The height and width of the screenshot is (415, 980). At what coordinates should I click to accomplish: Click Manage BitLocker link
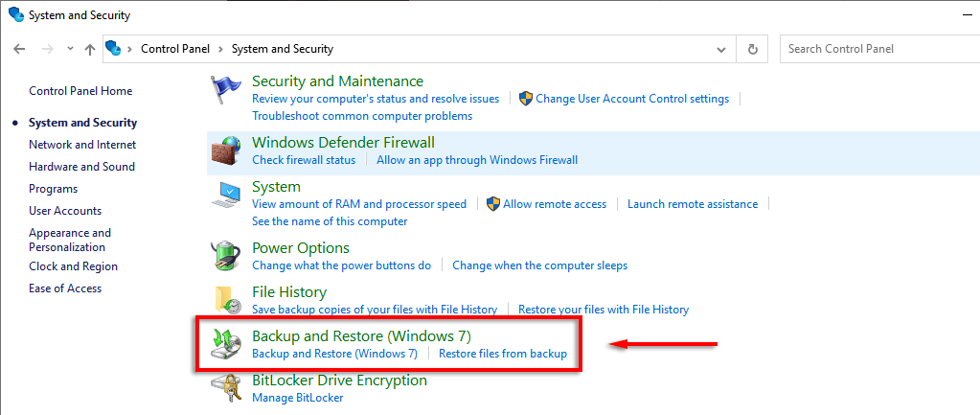(x=297, y=398)
